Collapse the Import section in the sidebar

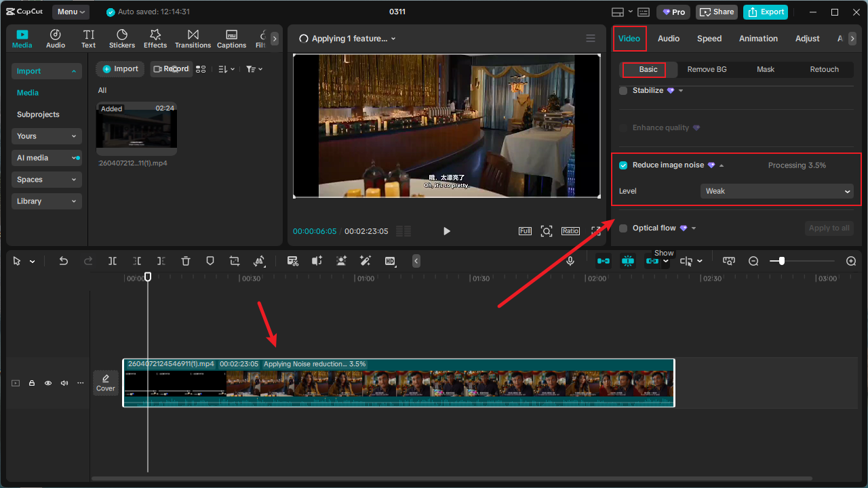pyautogui.click(x=75, y=70)
